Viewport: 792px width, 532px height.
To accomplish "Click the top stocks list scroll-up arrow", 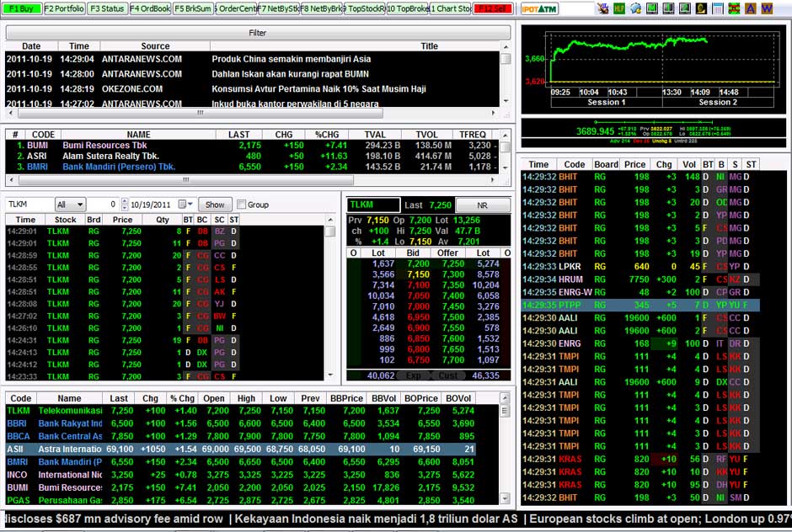I will pos(503,135).
